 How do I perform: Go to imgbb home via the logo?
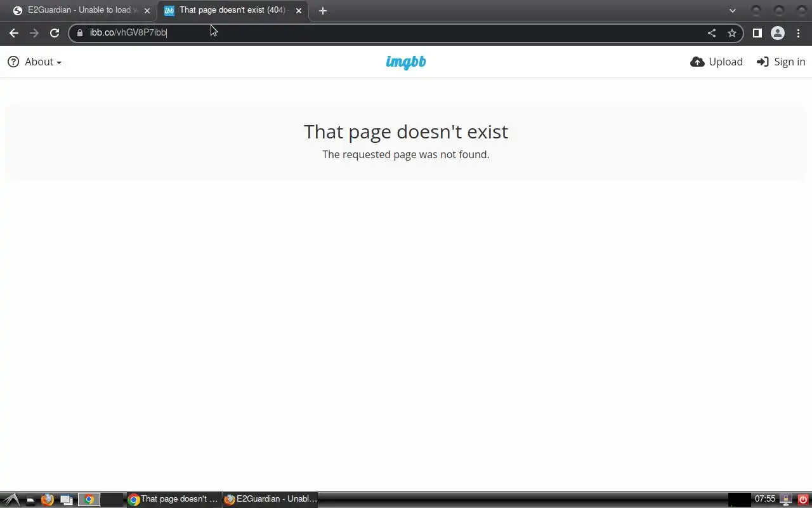tap(406, 62)
